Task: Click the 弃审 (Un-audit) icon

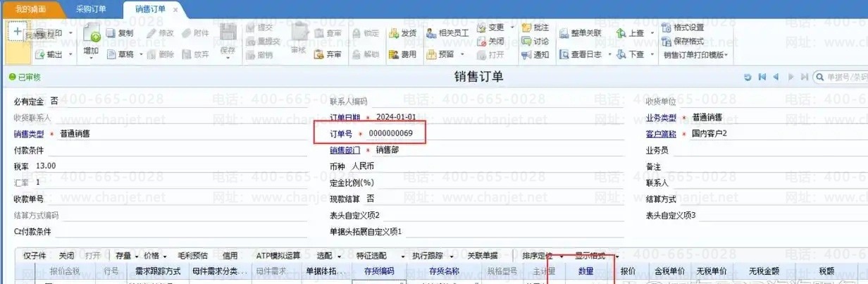Action: 313,54
